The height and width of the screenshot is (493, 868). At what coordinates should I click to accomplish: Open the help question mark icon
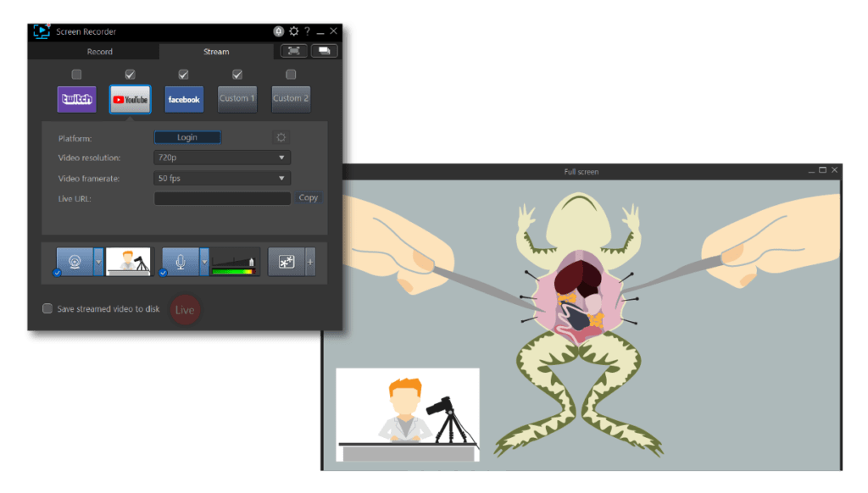pyautogui.click(x=307, y=31)
